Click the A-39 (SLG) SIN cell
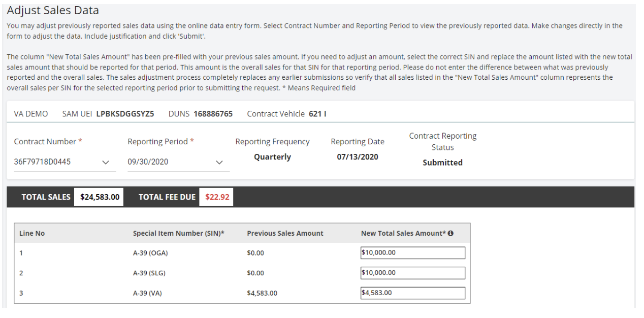The width and height of the screenshot is (644, 318). click(x=149, y=273)
